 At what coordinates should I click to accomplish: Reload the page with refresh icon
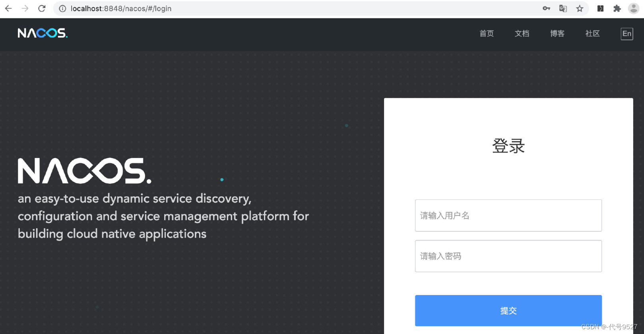(42, 8)
